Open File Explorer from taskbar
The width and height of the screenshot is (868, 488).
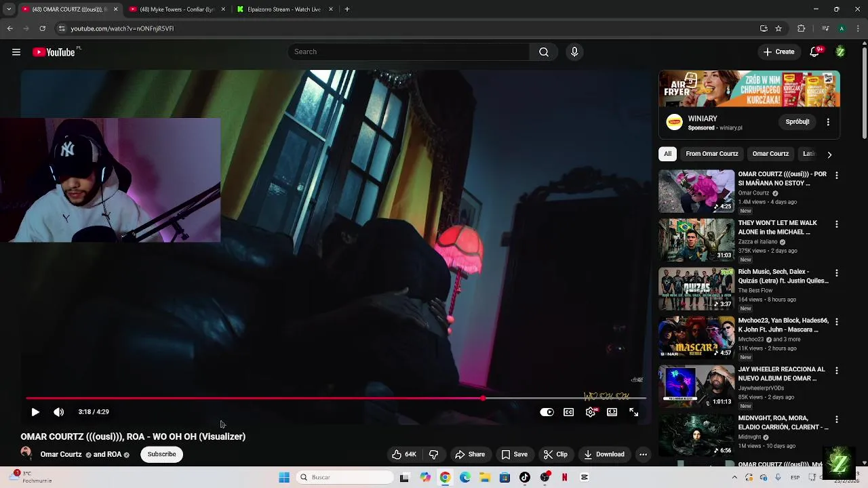pos(485,478)
